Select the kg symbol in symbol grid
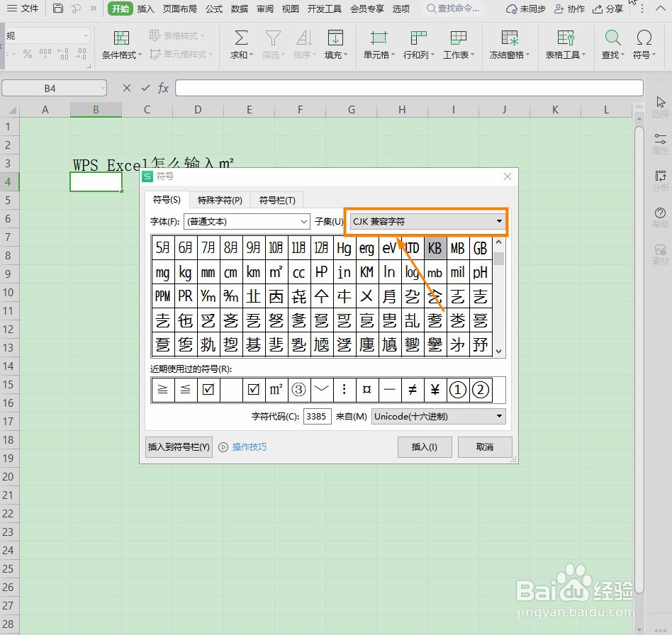This screenshot has height=635, width=672. click(185, 272)
